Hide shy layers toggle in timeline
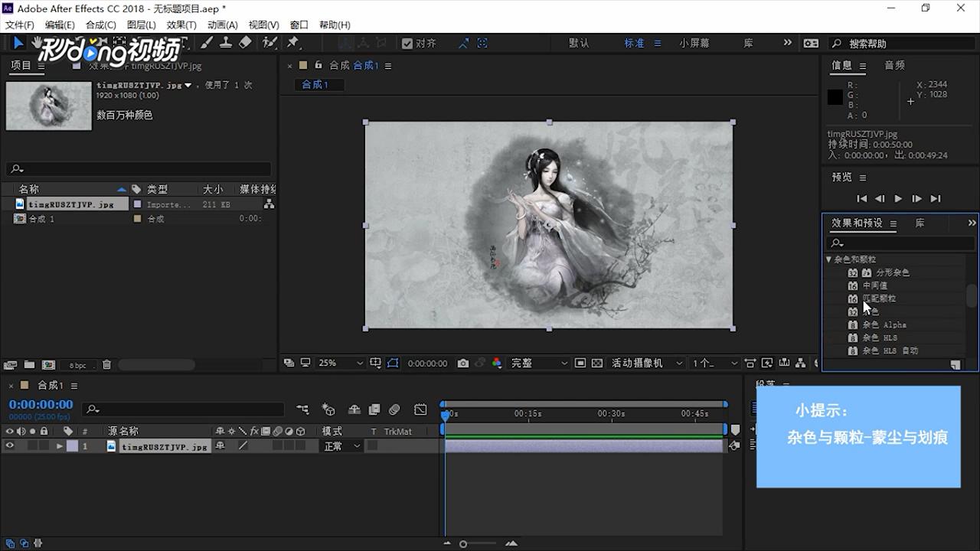The image size is (980, 551). coord(354,409)
